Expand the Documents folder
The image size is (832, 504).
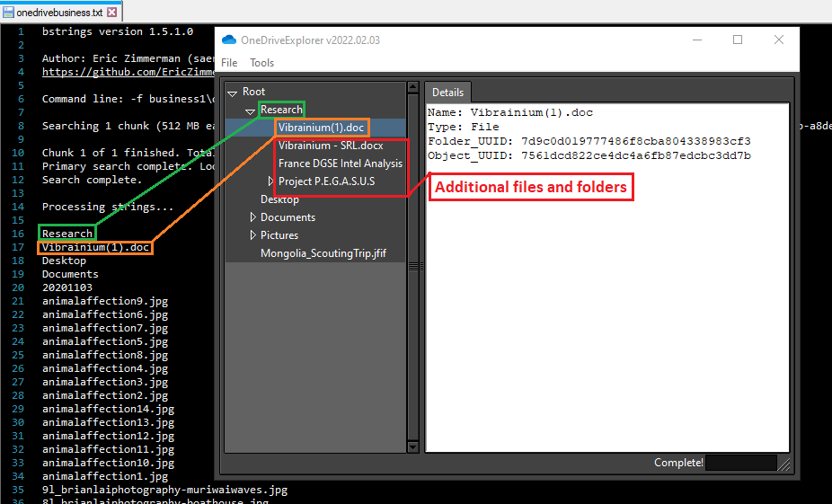252,217
